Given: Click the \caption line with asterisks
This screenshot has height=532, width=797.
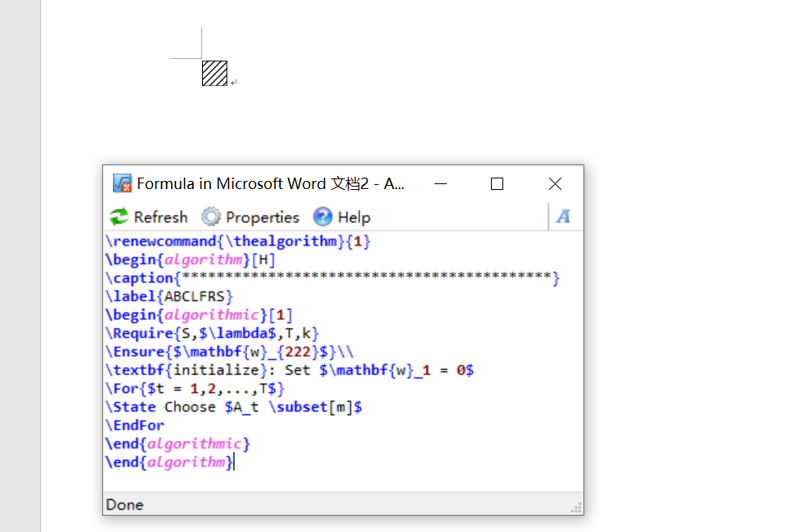Looking at the screenshot, I should tap(332, 278).
